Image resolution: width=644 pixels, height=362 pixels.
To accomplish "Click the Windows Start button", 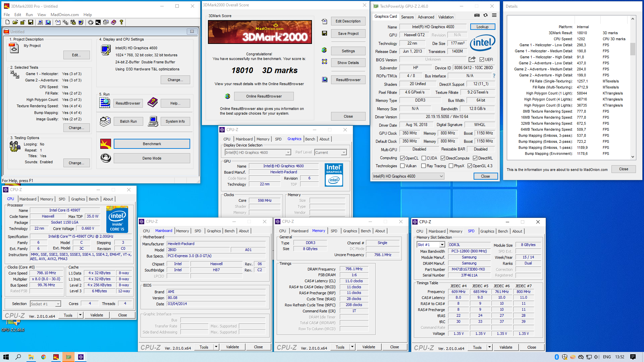I will pos(6,357).
